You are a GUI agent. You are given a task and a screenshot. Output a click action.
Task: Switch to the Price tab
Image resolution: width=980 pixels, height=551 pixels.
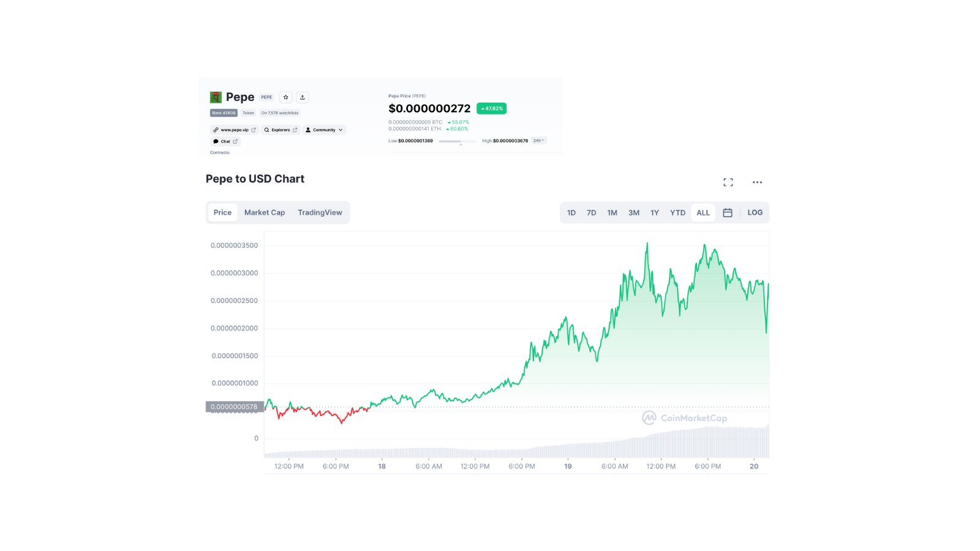click(222, 212)
